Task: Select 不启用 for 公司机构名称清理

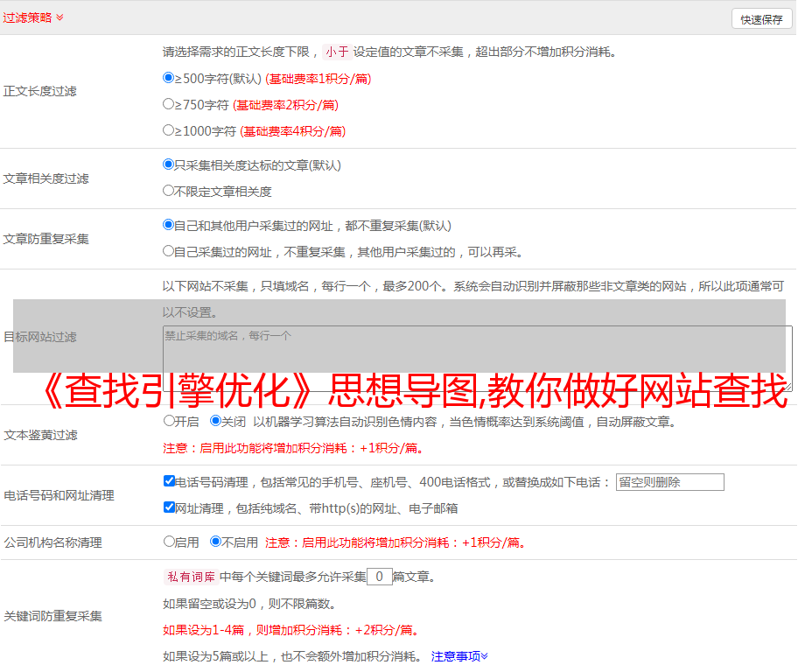Action: pyautogui.click(x=215, y=542)
